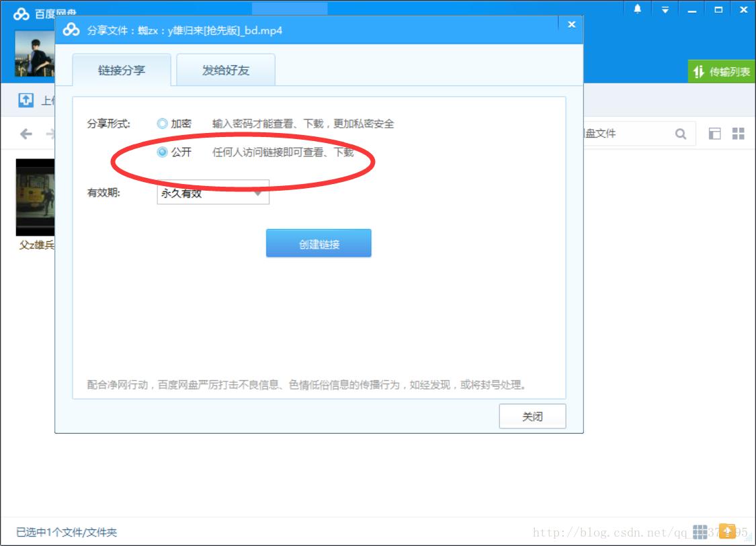Click the search magnifier icon
This screenshot has width=756, height=546.
pyautogui.click(x=679, y=133)
